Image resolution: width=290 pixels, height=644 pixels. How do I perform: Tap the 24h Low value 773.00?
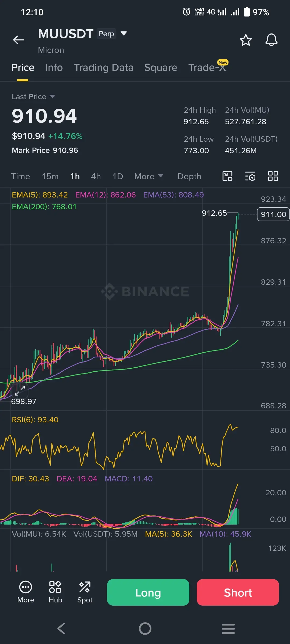(196, 151)
